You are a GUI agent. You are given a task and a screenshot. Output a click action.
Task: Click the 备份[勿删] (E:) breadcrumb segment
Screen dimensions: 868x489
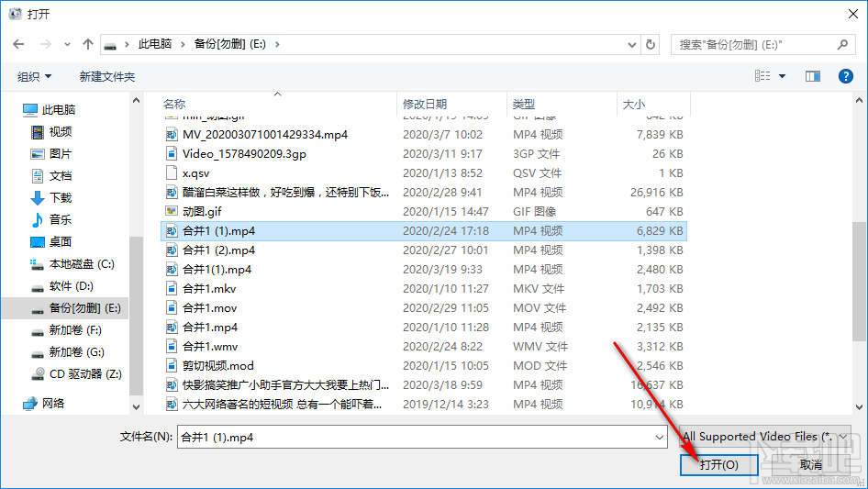point(229,44)
